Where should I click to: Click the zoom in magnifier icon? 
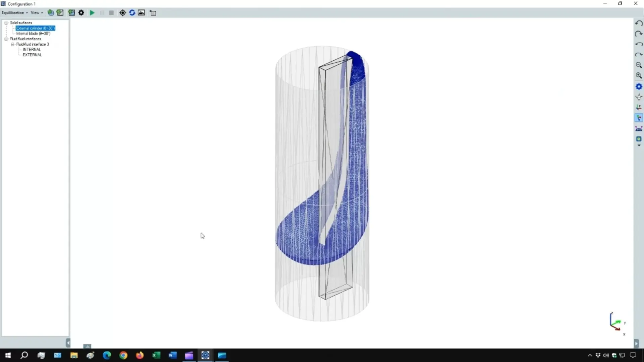coord(639,76)
